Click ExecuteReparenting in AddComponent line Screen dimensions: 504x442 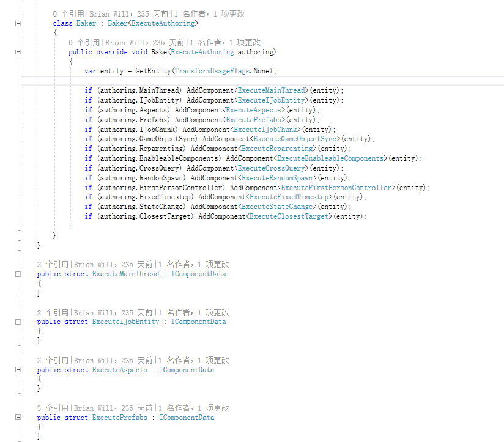point(278,149)
